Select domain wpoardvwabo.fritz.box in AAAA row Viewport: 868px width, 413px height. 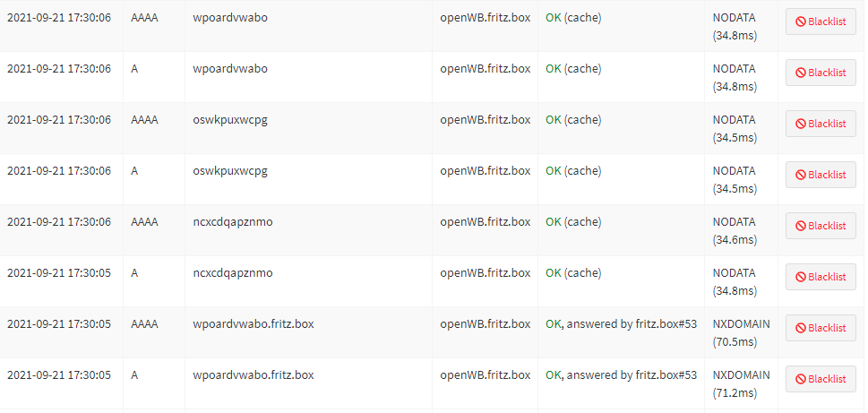254,323
